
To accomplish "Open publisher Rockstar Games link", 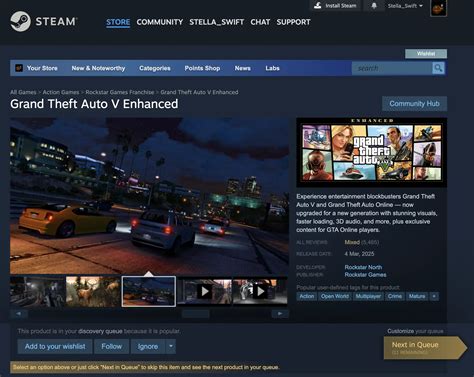I will coord(365,275).
